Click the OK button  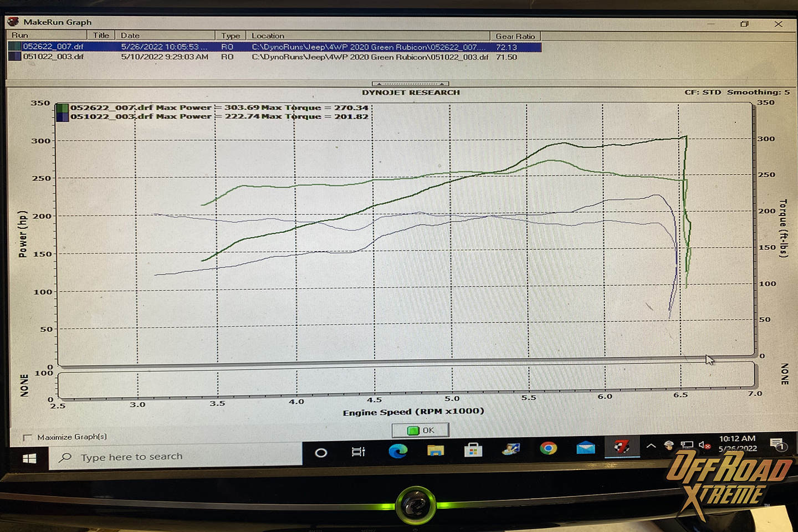(x=421, y=431)
